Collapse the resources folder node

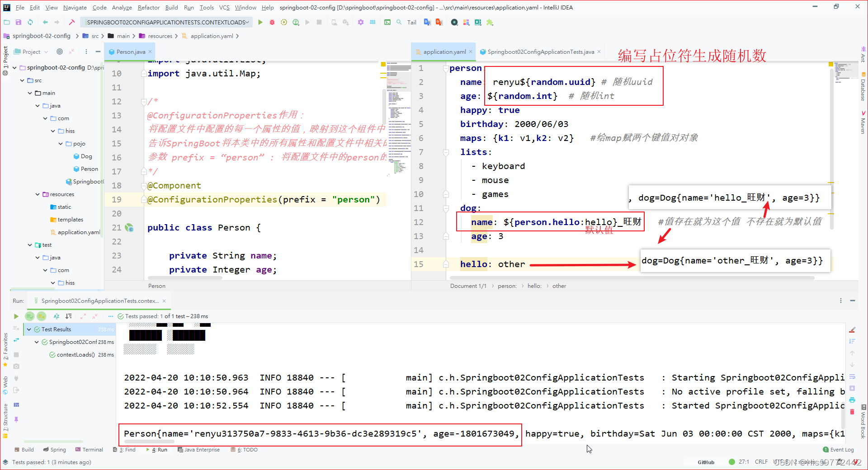(x=38, y=194)
